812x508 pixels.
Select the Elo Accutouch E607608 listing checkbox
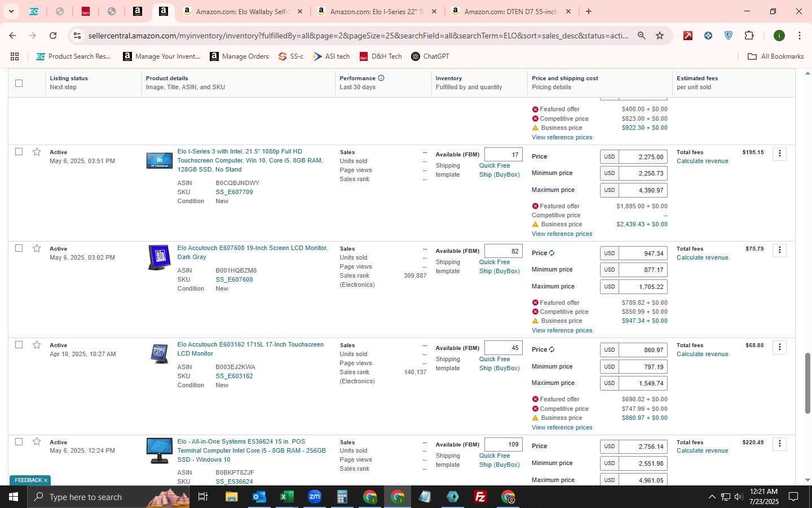point(19,248)
